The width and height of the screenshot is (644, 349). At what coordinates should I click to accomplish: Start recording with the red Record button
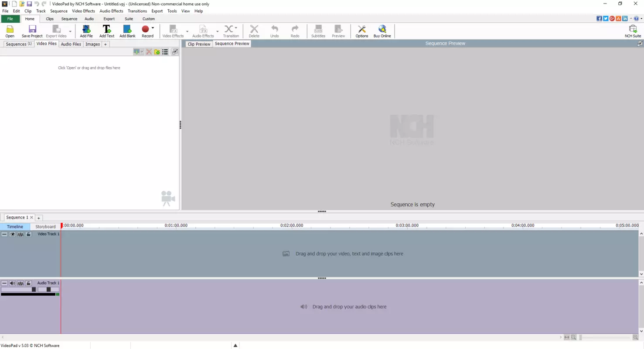(x=146, y=29)
